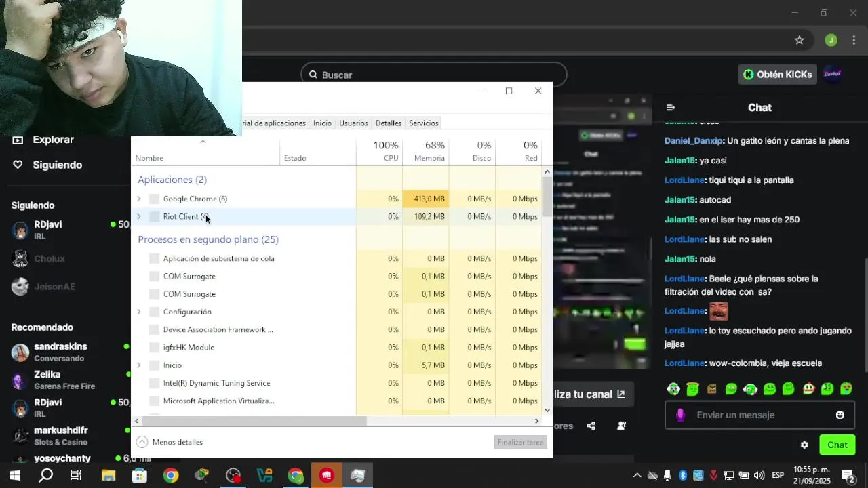
Task: Click the taskbar search magnifier
Action: point(45,476)
